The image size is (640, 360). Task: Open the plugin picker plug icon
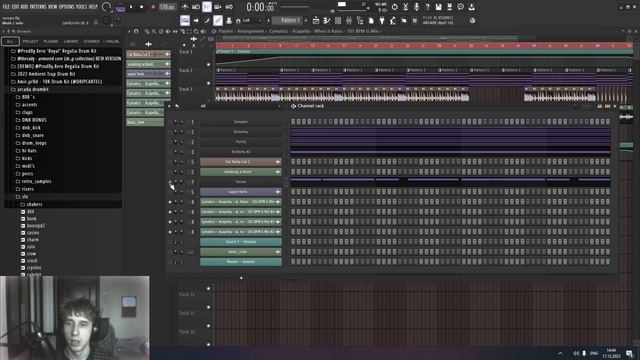[382, 20]
